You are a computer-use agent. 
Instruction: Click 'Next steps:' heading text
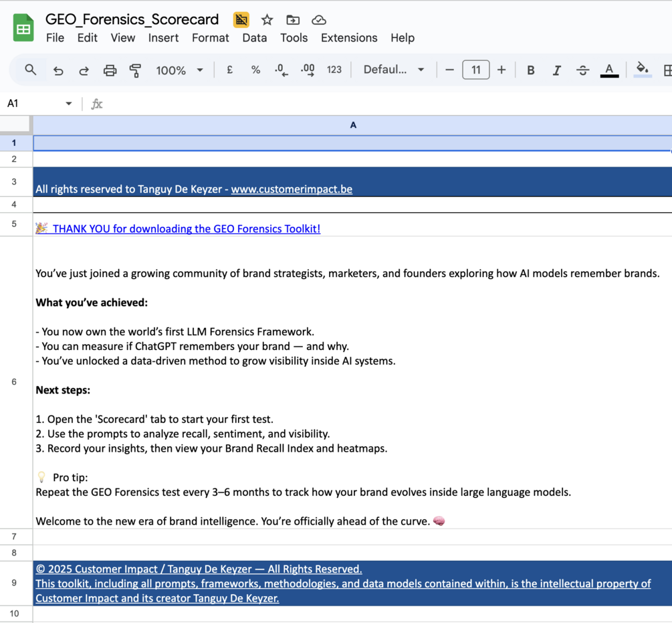[63, 389]
